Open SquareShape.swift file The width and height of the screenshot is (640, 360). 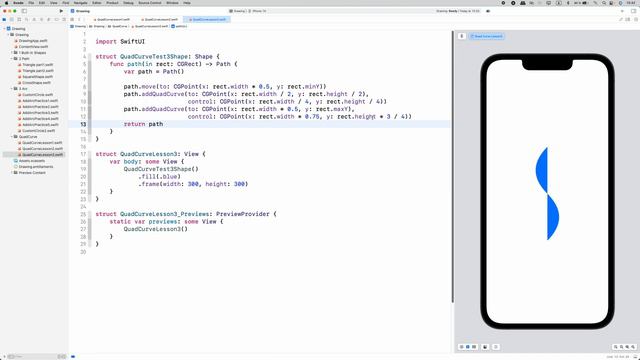(37, 77)
